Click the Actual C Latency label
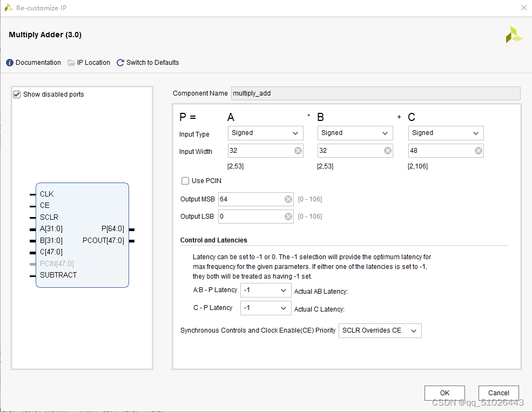532x412 pixels. coord(319,309)
